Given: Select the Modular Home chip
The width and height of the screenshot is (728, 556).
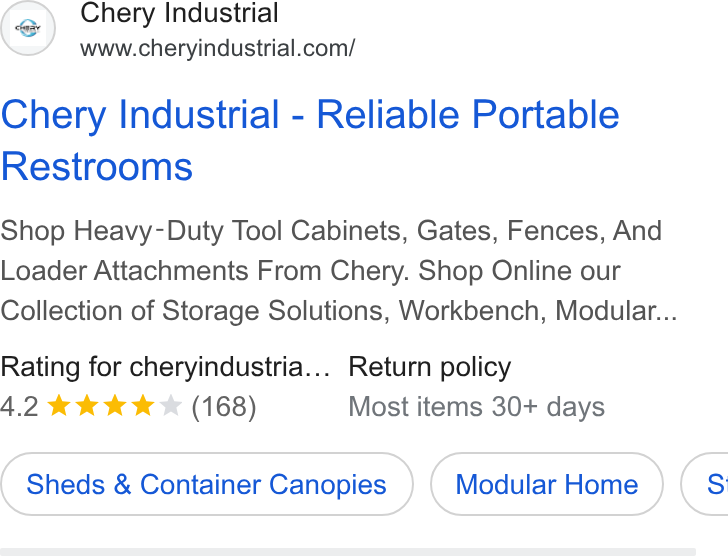Looking at the screenshot, I should point(546,484).
